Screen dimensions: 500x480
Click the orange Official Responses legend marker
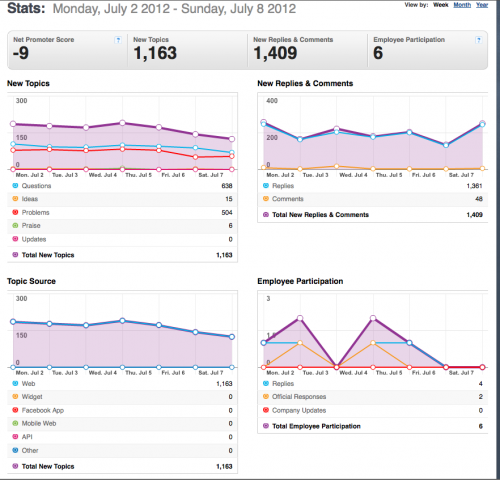coord(266,397)
